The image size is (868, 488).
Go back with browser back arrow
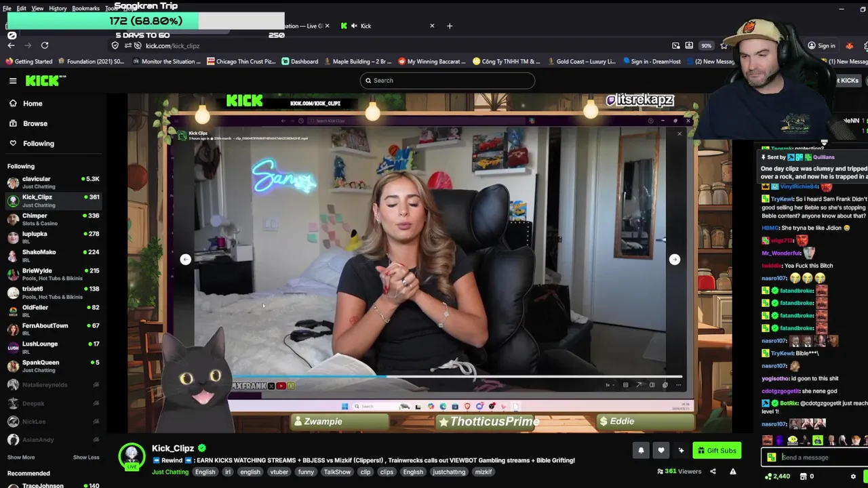11,45
